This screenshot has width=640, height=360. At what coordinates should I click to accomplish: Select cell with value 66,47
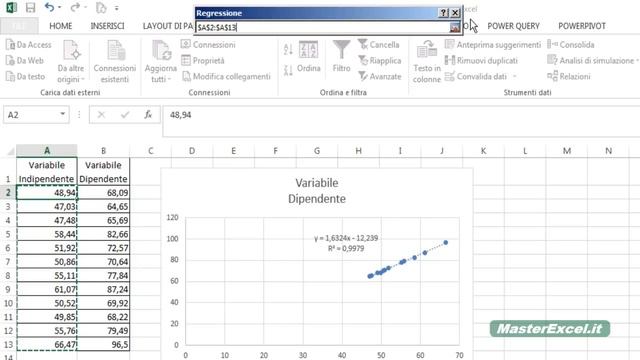coord(47,344)
